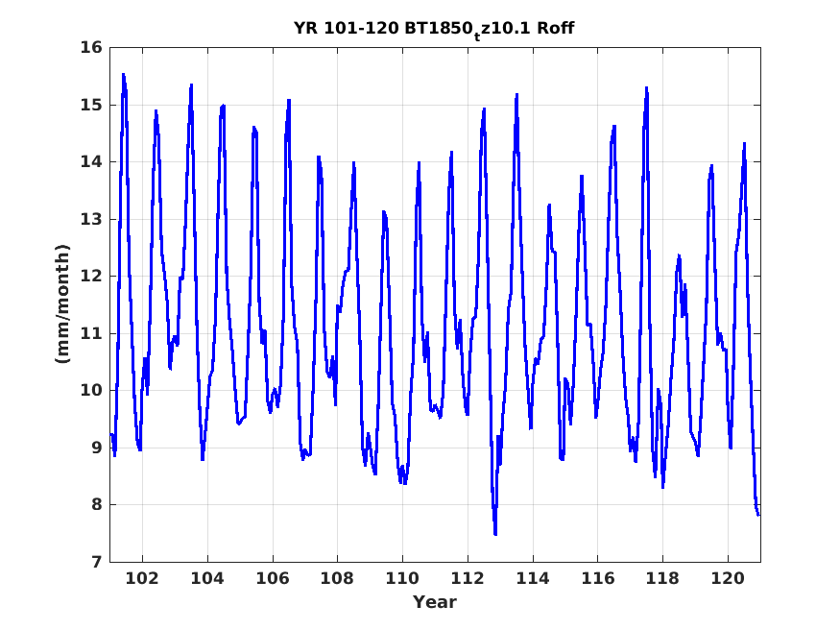This screenshot has width=840, height=630.
Task: Click the y-axis tick label 15
Action: point(91,105)
